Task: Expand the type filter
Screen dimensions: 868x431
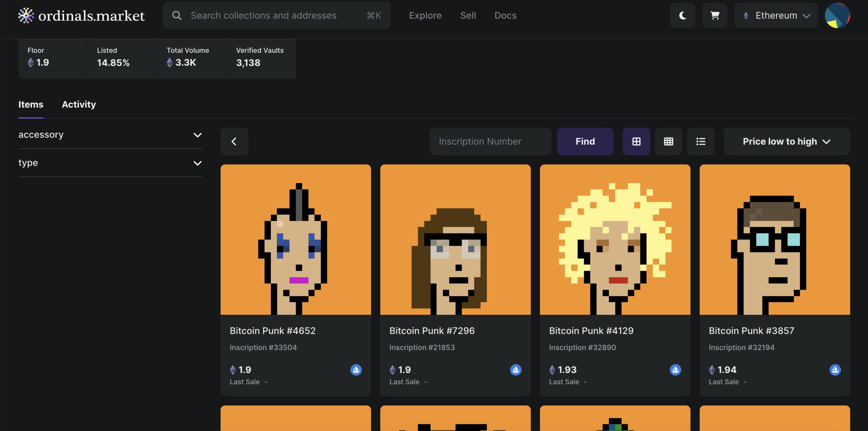Action: pos(110,163)
